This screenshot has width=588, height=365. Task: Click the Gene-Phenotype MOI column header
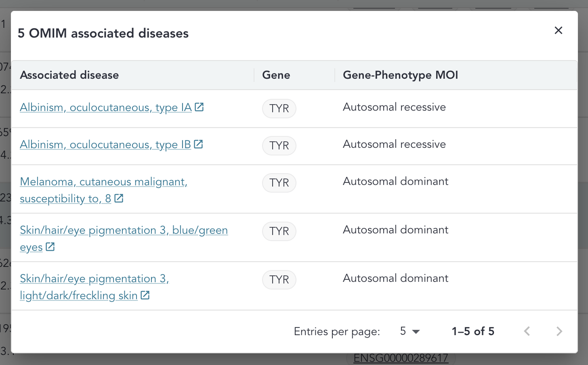400,75
